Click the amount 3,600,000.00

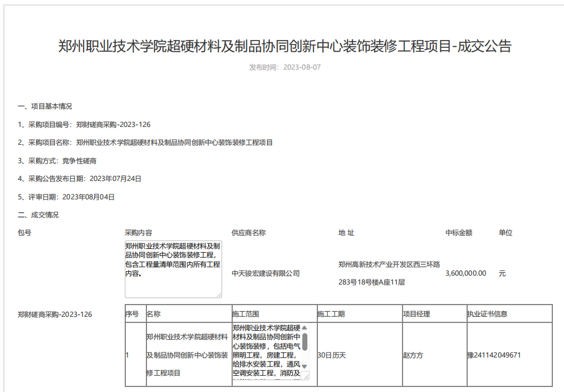click(466, 273)
